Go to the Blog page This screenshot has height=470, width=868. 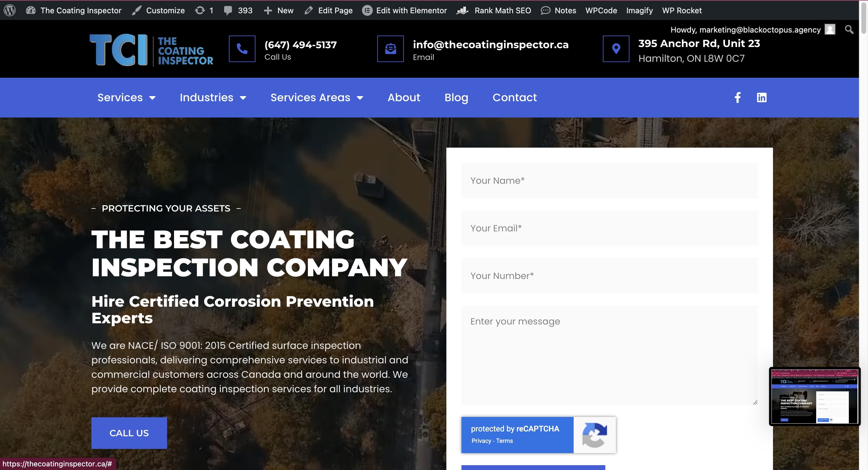(x=456, y=98)
